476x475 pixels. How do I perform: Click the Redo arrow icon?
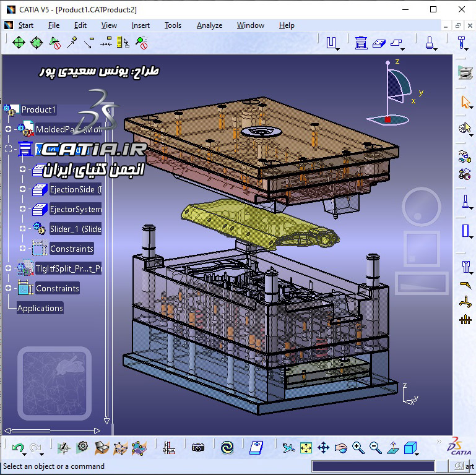point(35,447)
